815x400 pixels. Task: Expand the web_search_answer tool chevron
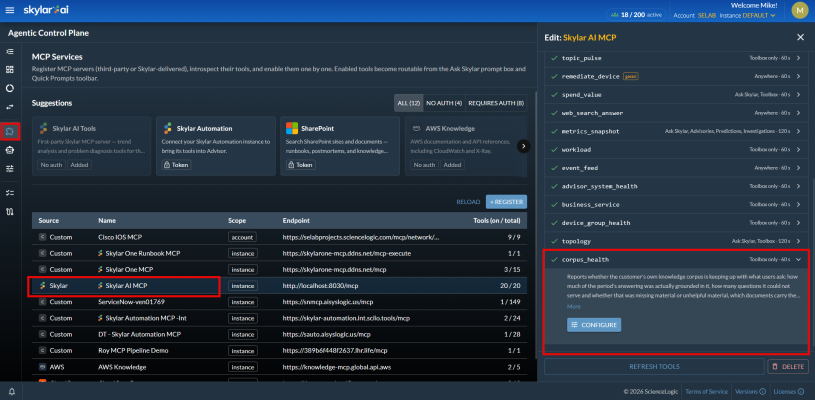pyautogui.click(x=798, y=113)
